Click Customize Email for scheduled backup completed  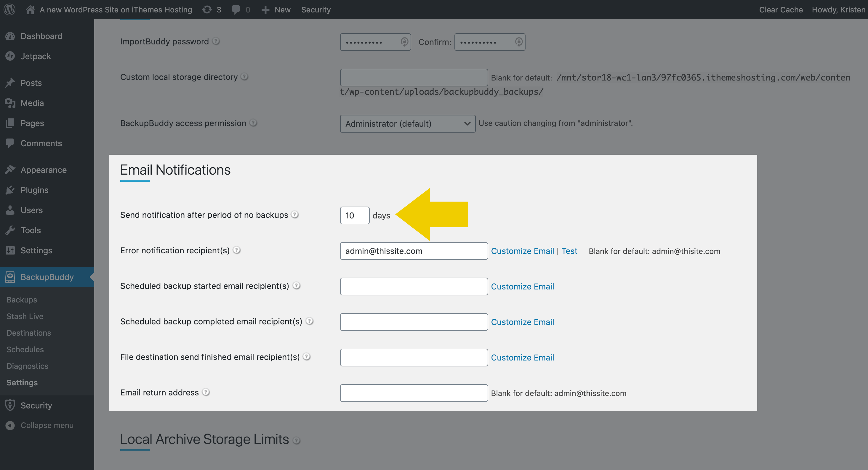click(522, 322)
